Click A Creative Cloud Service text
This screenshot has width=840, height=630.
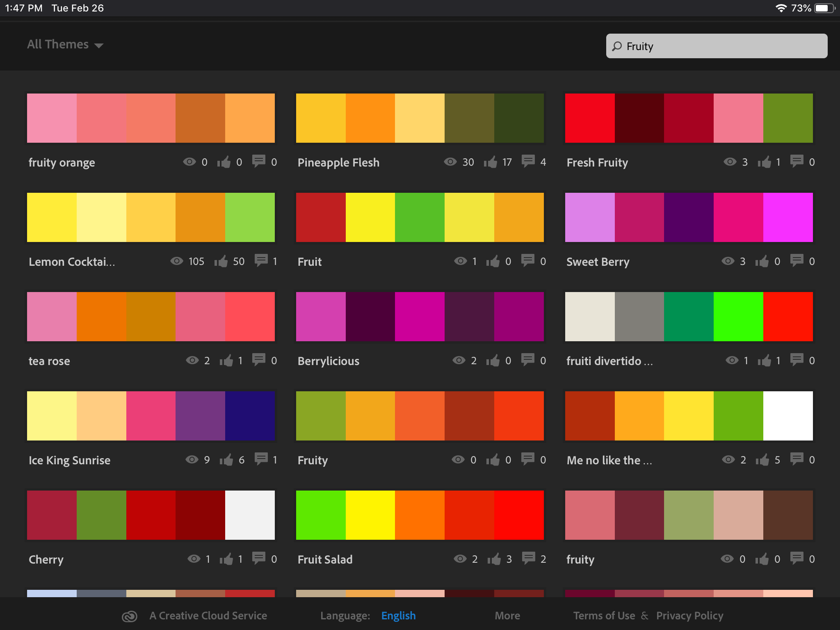208,616
